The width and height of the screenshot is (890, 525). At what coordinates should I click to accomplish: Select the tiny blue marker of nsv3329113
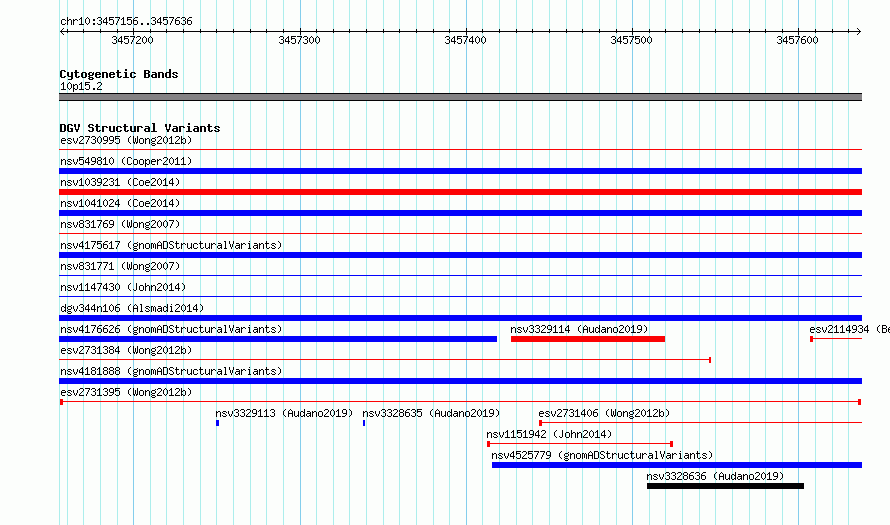click(217, 423)
